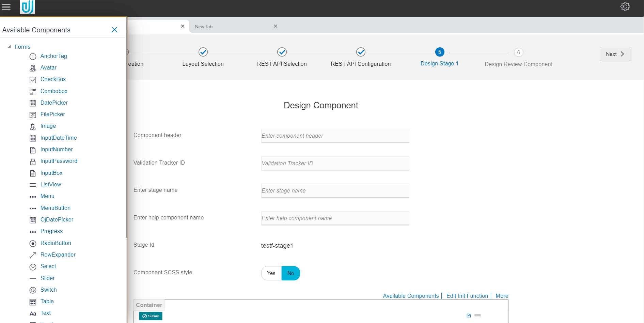Open the hamburger menu top left
The image size is (644, 323).
6,7
